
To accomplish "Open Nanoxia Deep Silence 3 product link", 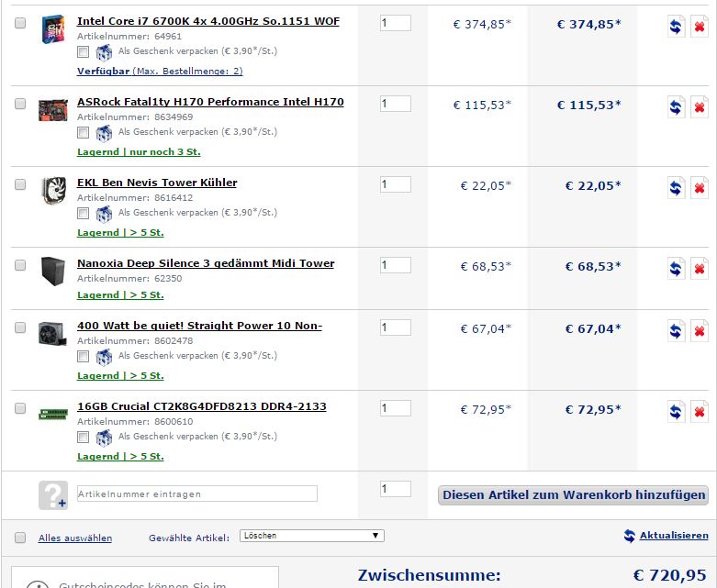I will (x=206, y=263).
